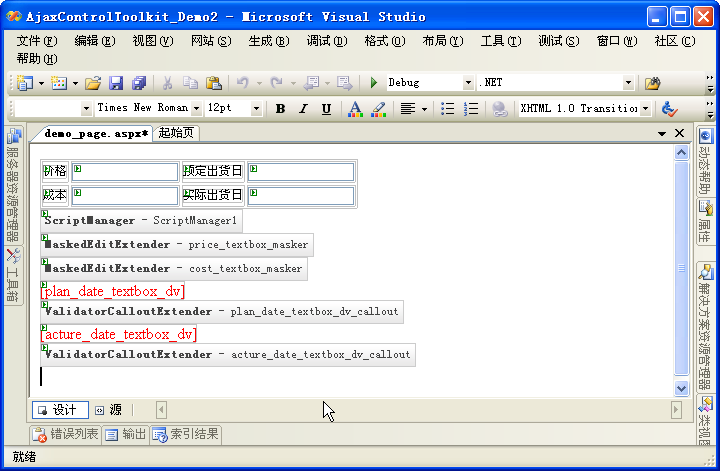The width and height of the screenshot is (720, 471).
Task: Open the 索引结果 panel tab
Action: (186, 434)
